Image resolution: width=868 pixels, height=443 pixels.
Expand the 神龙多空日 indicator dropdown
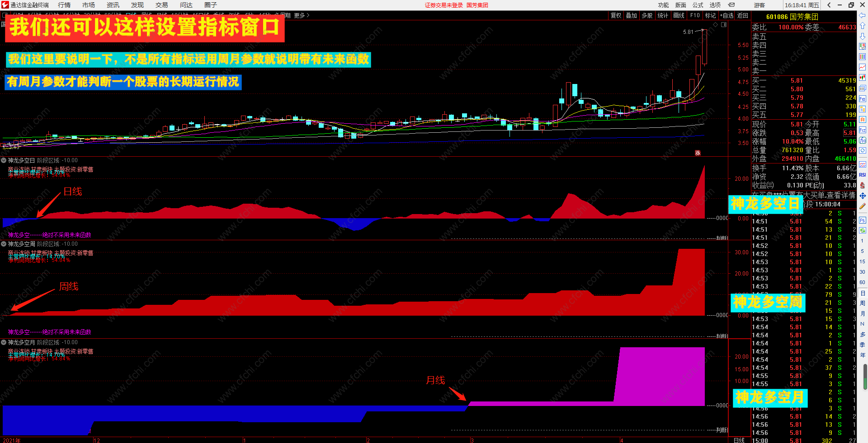click(4, 160)
